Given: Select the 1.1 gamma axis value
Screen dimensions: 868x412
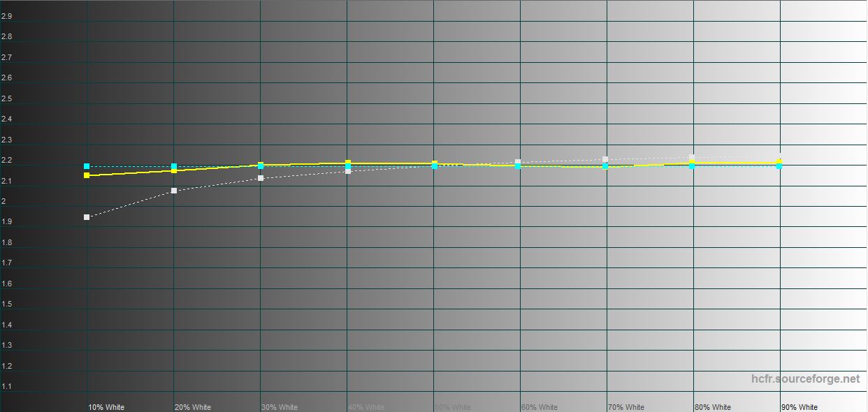Looking at the screenshot, I should 6,387.
